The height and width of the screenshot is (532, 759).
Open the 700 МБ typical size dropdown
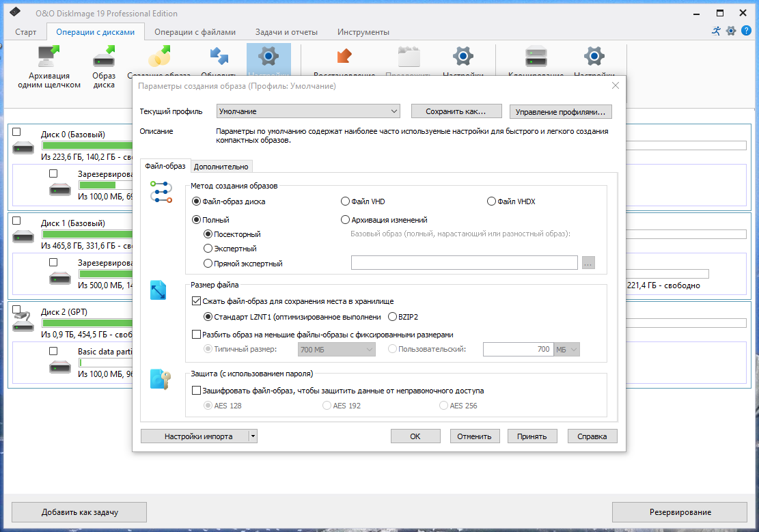[x=336, y=350]
